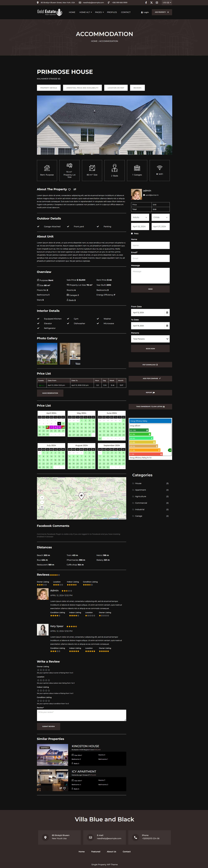Click the compare arrows icon beside About The Property
This screenshot has width=208, height=868.
[75, 189]
